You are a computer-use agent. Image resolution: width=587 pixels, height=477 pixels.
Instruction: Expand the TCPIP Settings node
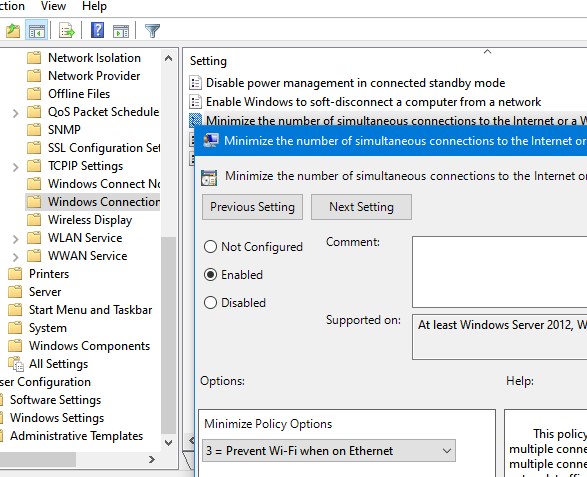coord(15,167)
